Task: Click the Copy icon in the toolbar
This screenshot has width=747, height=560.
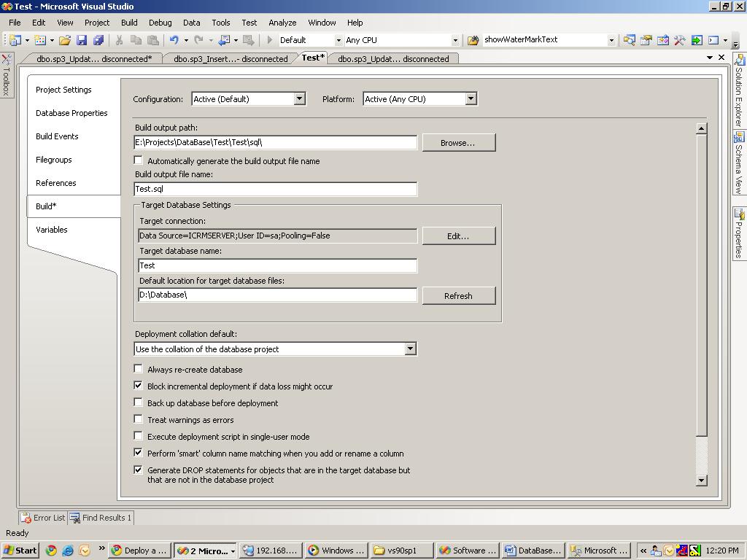Action: pyautogui.click(x=136, y=41)
